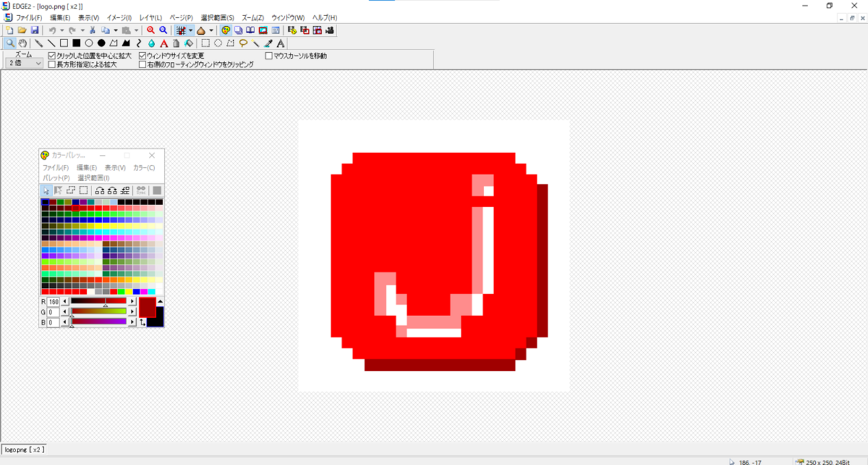Open the ファイル(F) menu in main window
Viewport: 868px width, 465px height.
click(x=29, y=17)
